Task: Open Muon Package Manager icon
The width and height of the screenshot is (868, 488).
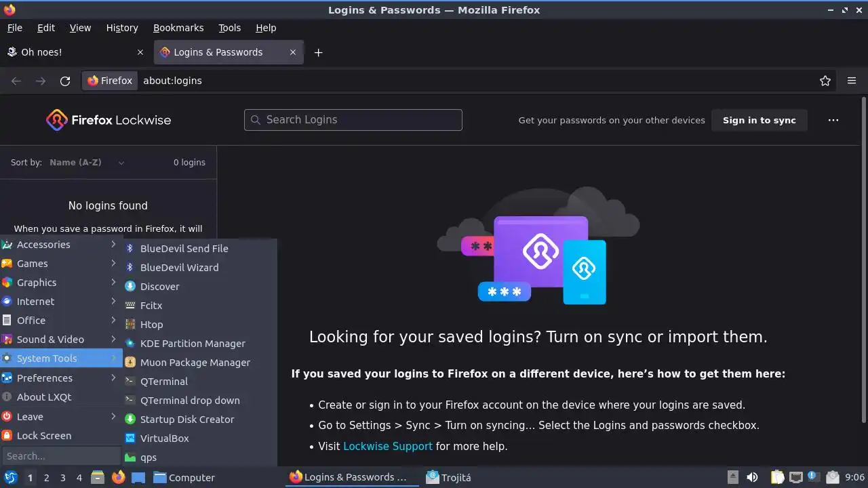Action: (x=130, y=363)
